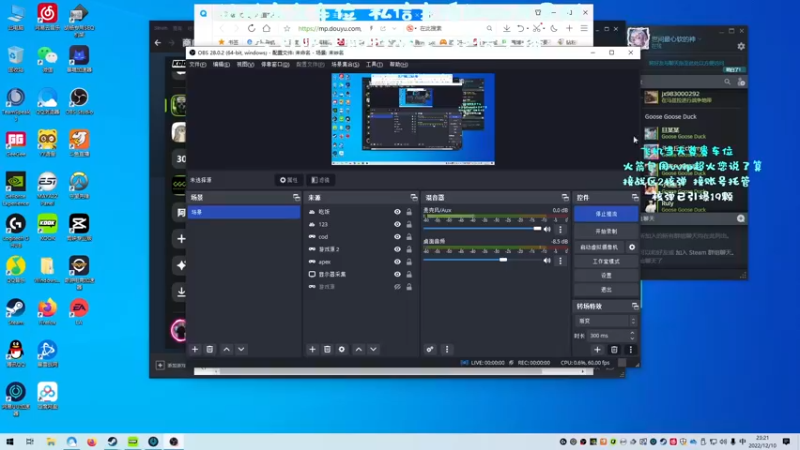Click 退出 exit button in Controls
The image size is (800, 450).
pos(606,290)
